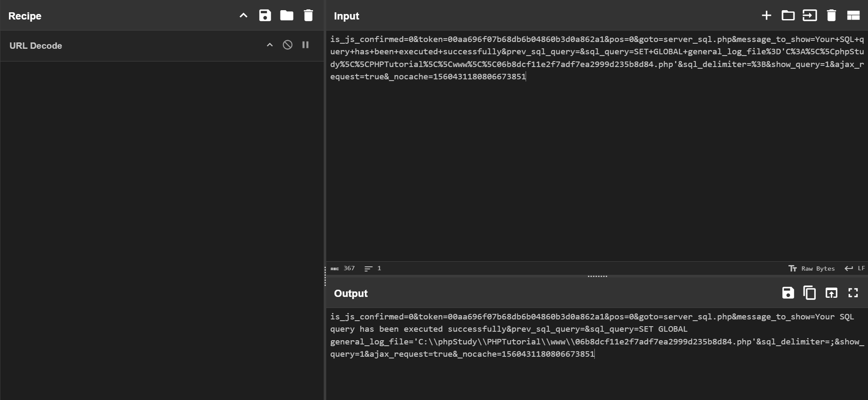
Task: Replace input with output
Action: click(832, 293)
